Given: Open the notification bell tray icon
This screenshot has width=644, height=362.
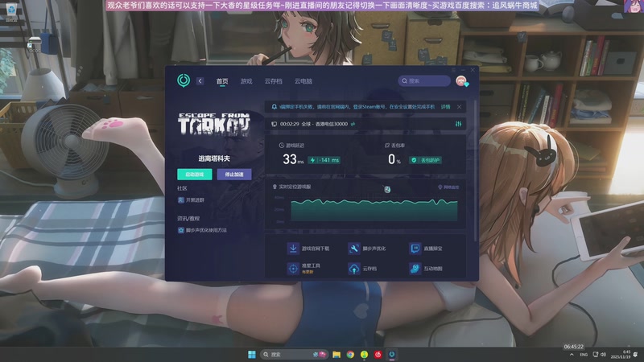Looking at the screenshot, I should (x=636, y=355).
